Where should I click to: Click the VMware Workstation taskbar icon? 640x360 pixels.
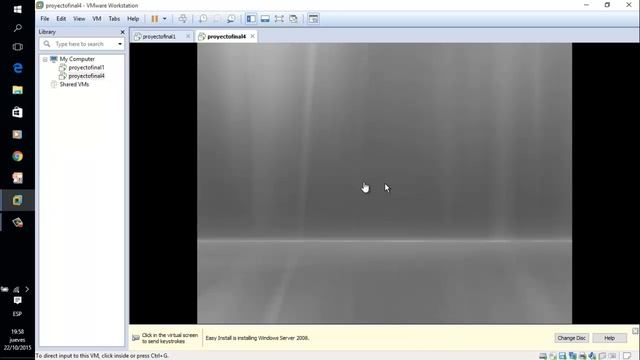(17, 200)
